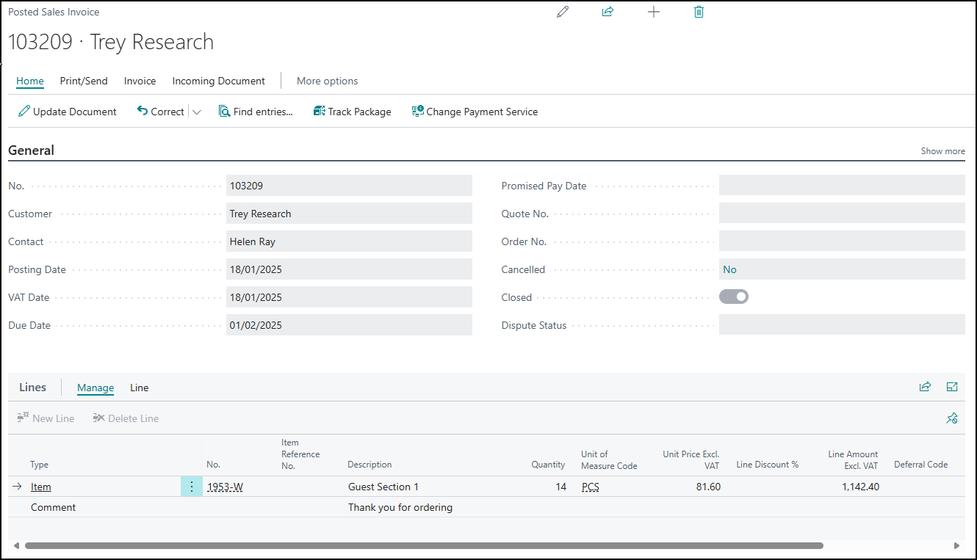Click the Dispute Status field
The width and height of the screenshot is (977, 560).
pos(842,325)
